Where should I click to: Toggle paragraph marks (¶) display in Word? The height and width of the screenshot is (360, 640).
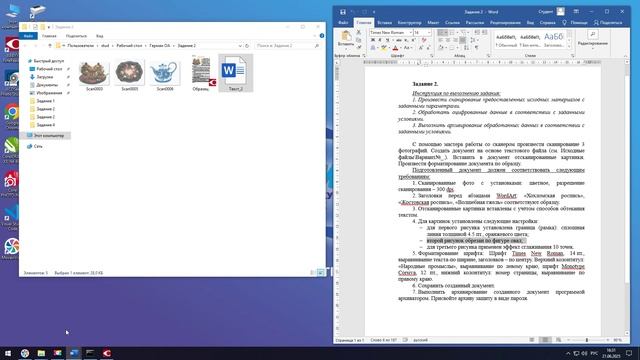[x=476, y=48]
